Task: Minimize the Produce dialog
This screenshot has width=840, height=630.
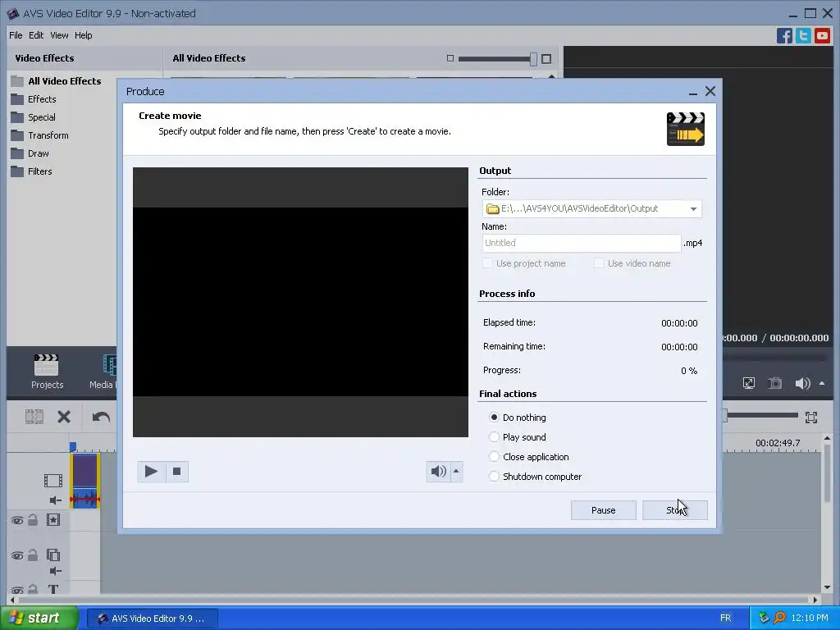Action: click(x=692, y=92)
